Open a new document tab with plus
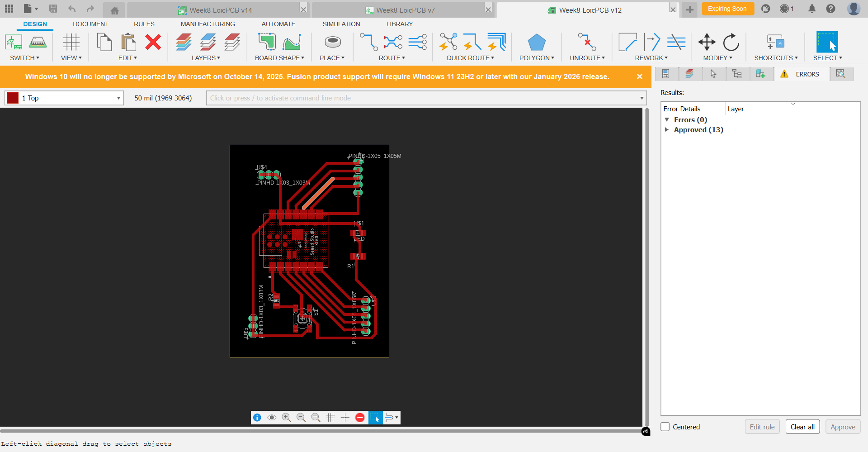 [x=690, y=10]
